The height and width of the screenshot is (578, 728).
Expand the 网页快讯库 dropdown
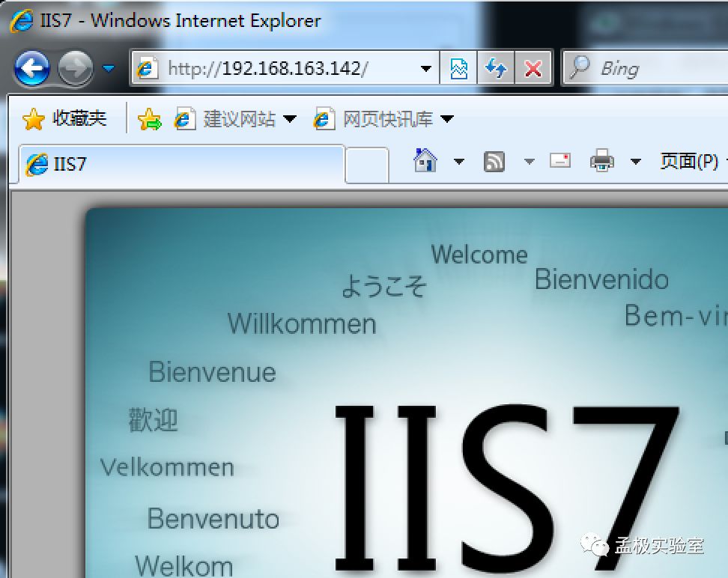[447, 119]
